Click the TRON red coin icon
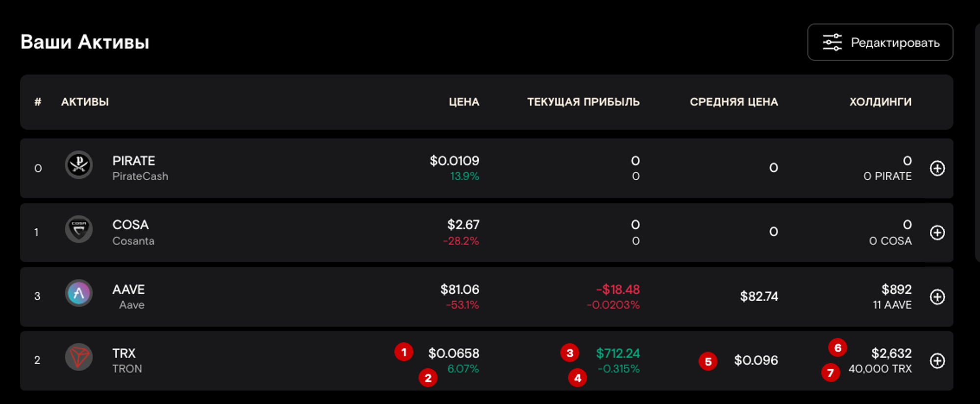The image size is (980, 404). coord(79,357)
